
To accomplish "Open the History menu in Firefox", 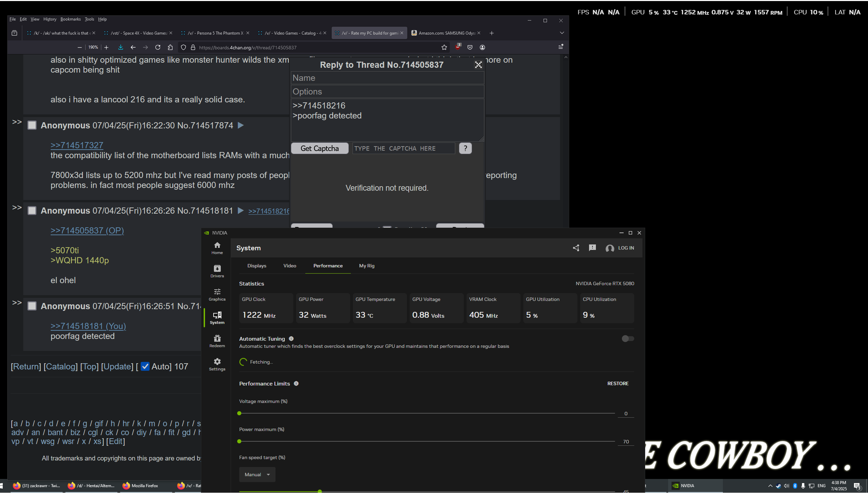I will 50,19.
